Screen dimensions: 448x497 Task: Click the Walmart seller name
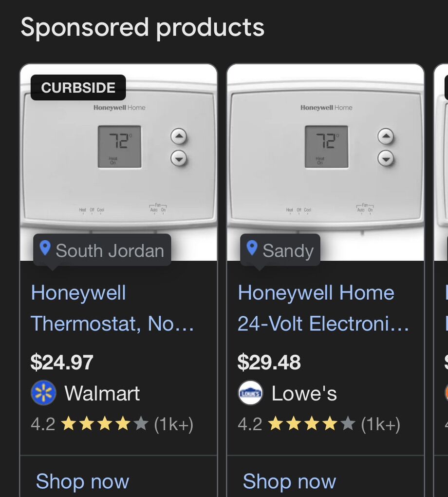click(x=102, y=393)
